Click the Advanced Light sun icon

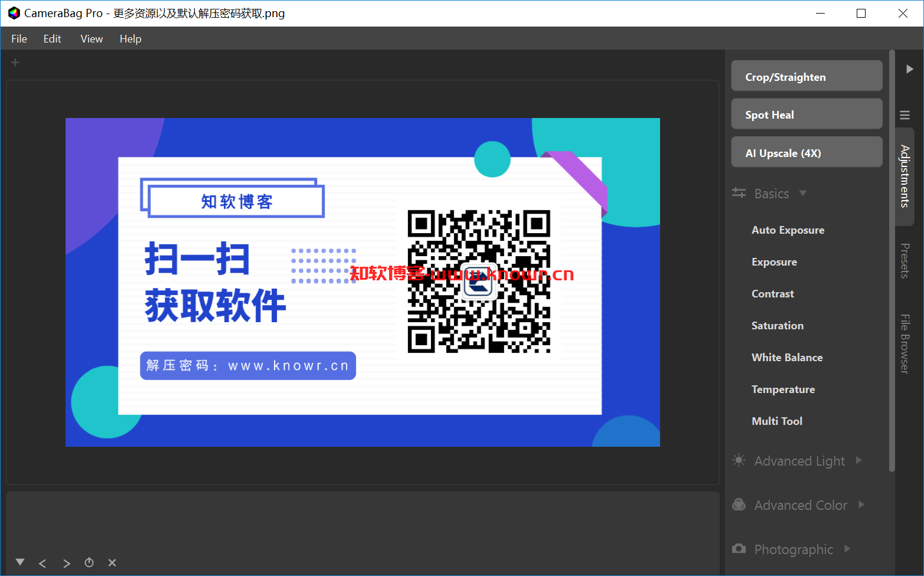coord(739,460)
